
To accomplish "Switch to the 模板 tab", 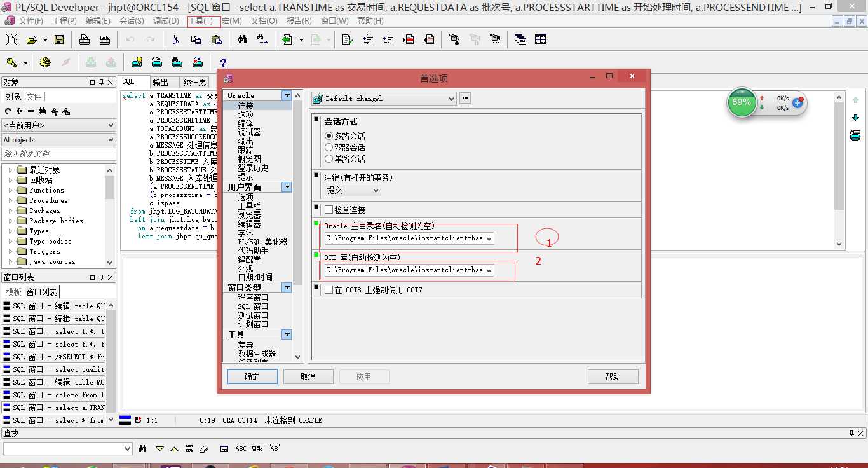I will [13, 292].
